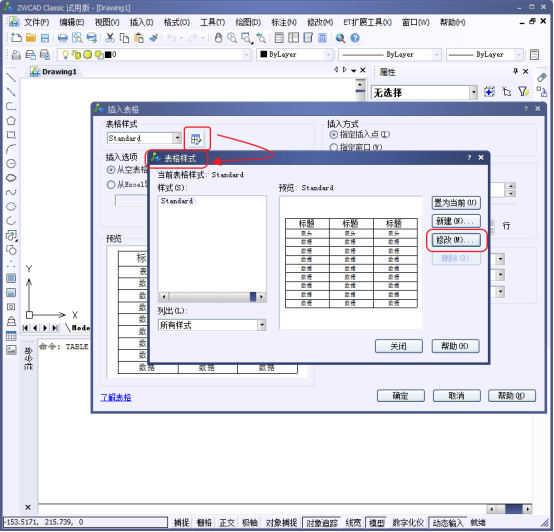This screenshot has height=532, width=554.
Task: Select the Pan hand tool
Action: point(218,38)
